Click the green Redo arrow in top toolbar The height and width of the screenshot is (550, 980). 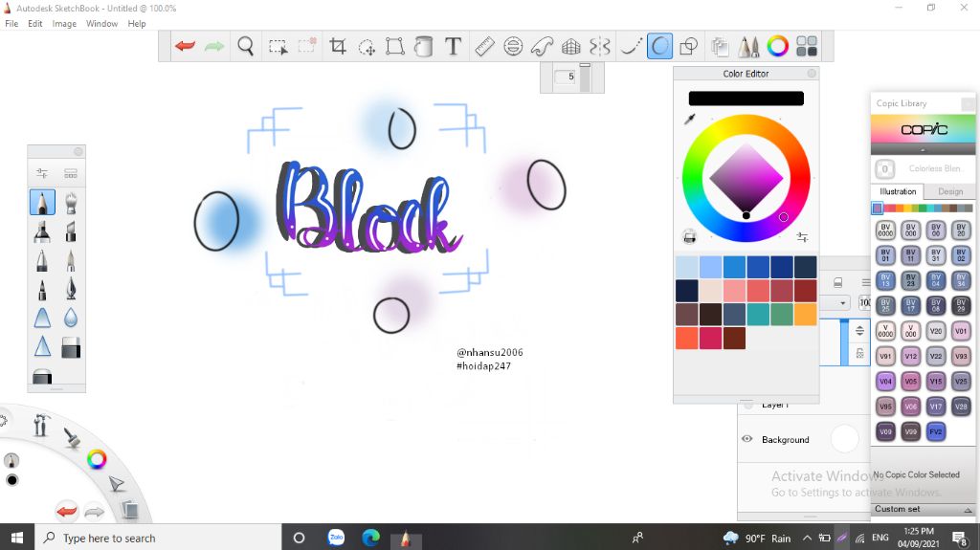[214, 46]
